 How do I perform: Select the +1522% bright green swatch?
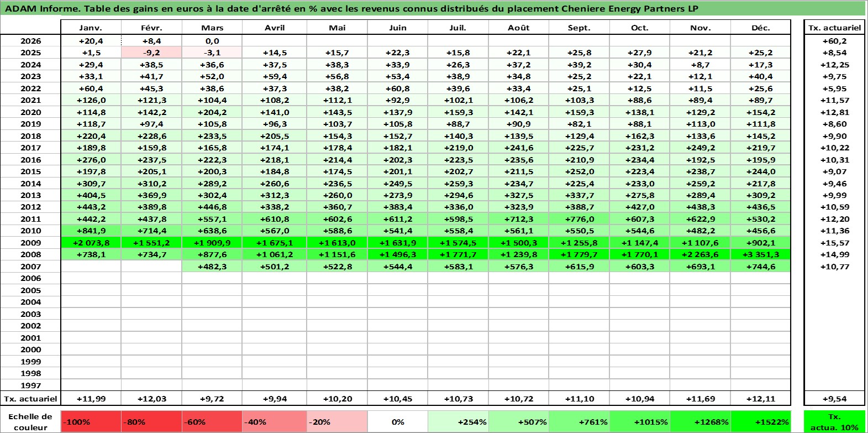(761, 421)
